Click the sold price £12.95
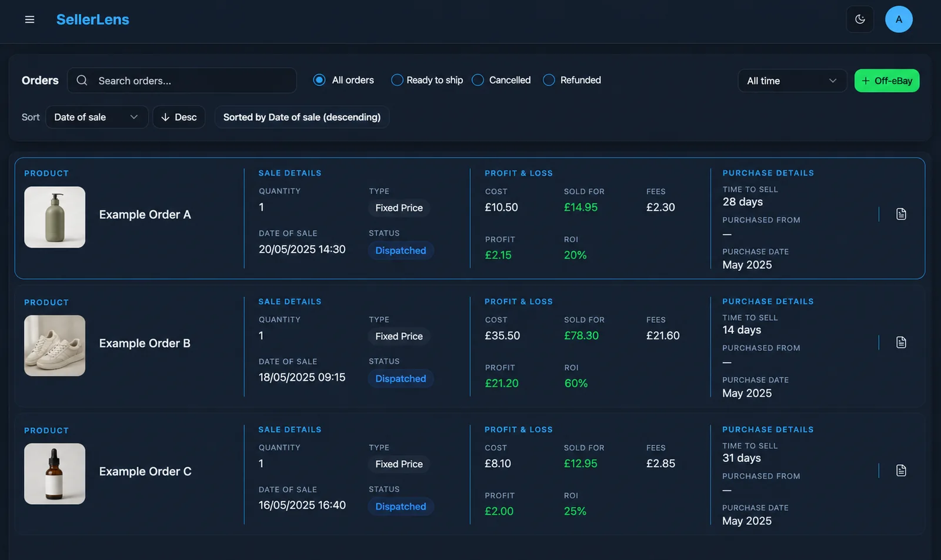The width and height of the screenshot is (941, 560). [580, 464]
